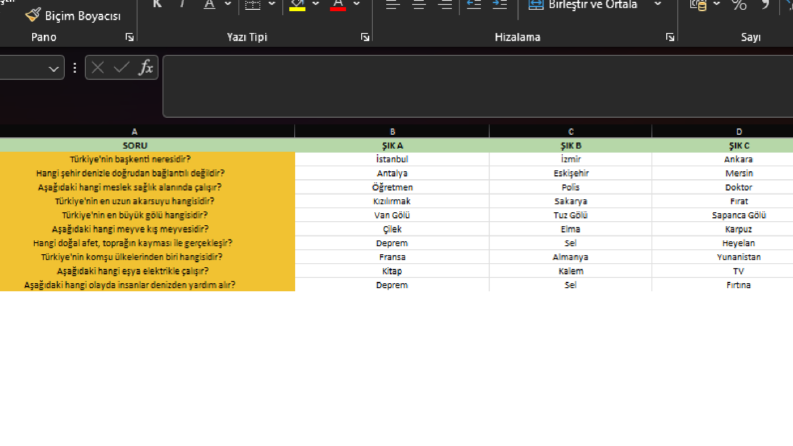Select the Tuz Gölü cell
793x446 pixels.
(x=570, y=215)
